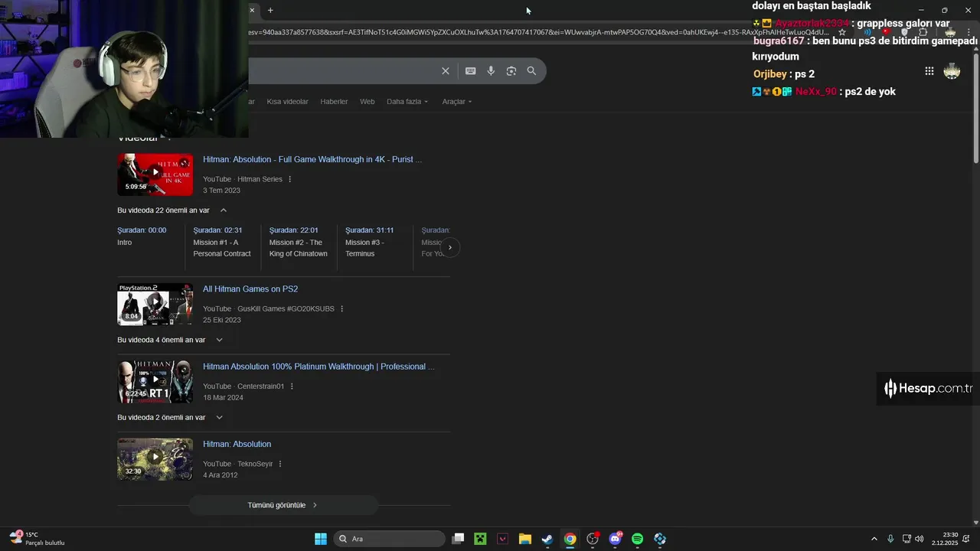Image resolution: width=980 pixels, height=551 pixels.
Task: Open File Explorer from the taskbar
Action: pos(524,539)
